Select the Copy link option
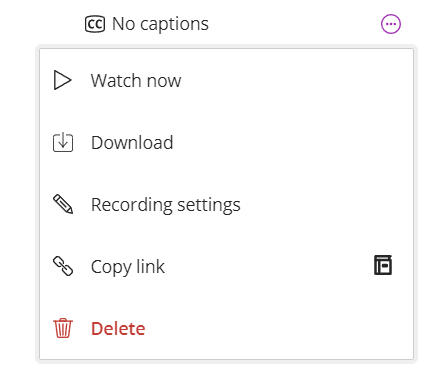Viewport: 436px width, 373px height. pyautogui.click(x=226, y=266)
